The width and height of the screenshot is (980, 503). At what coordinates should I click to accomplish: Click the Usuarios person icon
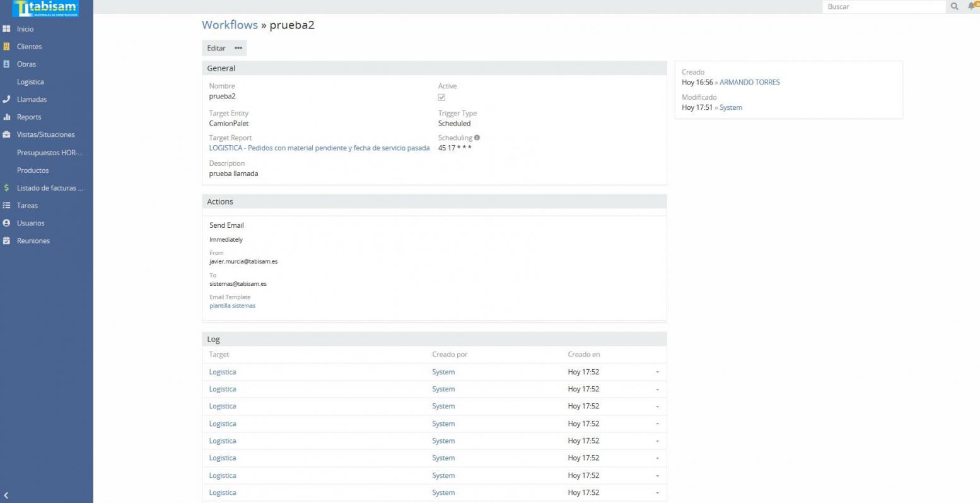[x=6, y=223]
